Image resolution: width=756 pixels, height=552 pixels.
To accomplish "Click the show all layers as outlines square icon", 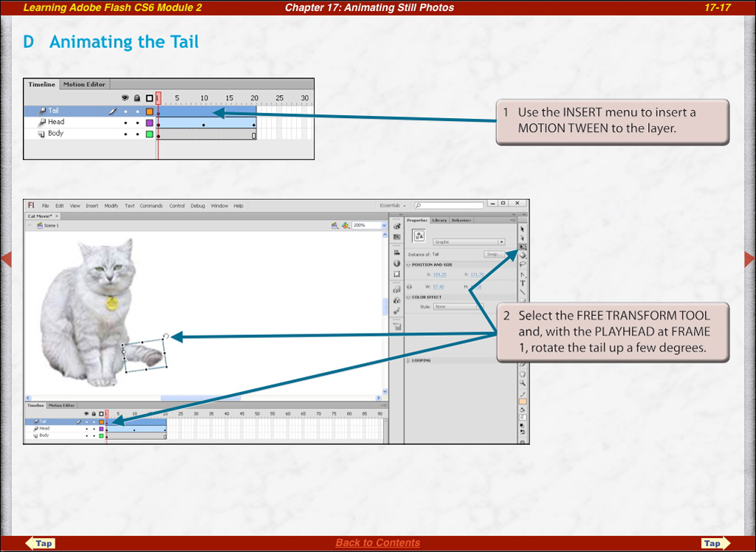I will [149, 98].
